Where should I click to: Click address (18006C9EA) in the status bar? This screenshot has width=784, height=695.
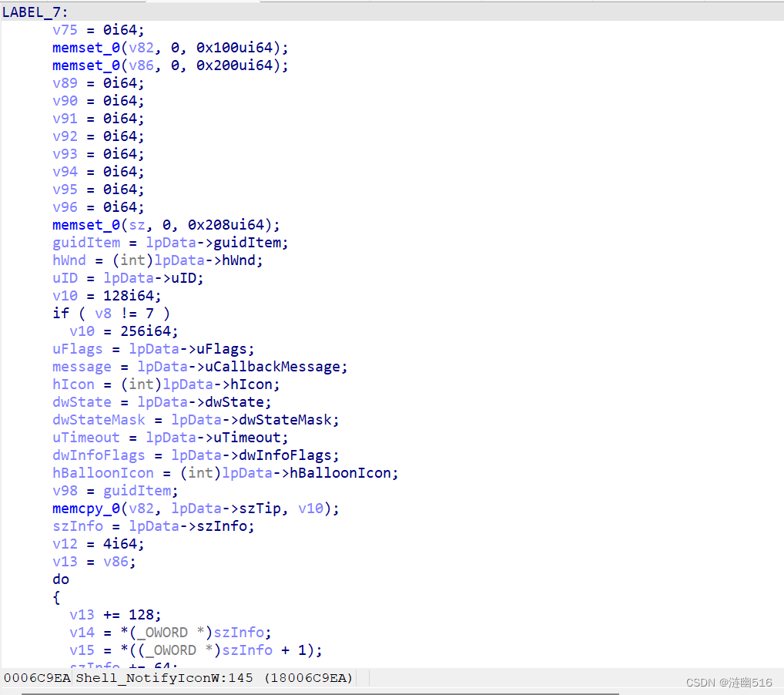(x=309, y=679)
